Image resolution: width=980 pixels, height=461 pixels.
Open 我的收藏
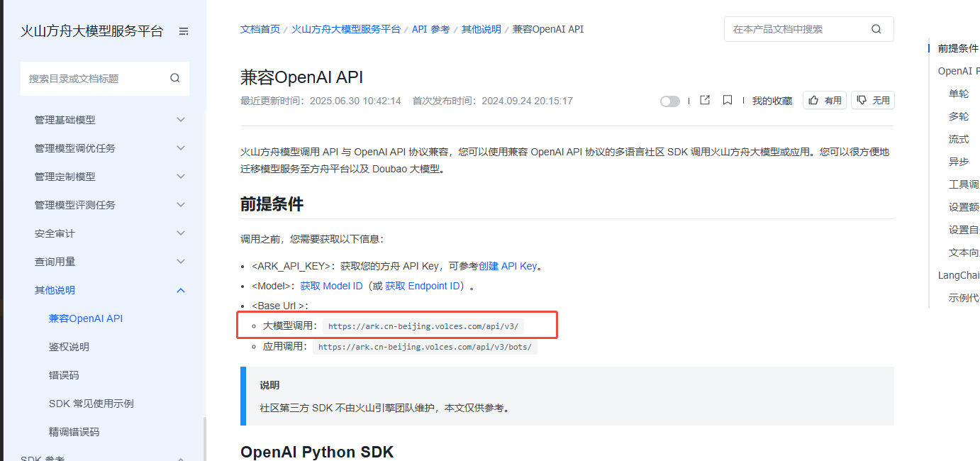click(x=772, y=101)
